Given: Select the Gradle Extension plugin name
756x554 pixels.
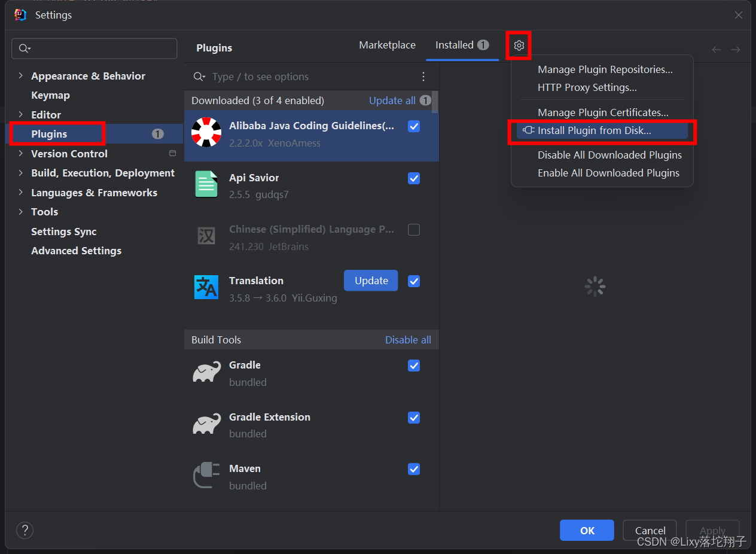Looking at the screenshot, I should coord(270,417).
